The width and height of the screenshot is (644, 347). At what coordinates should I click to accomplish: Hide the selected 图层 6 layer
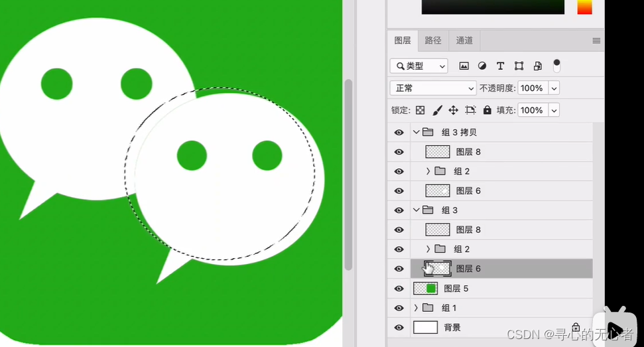pyautogui.click(x=399, y=269)
